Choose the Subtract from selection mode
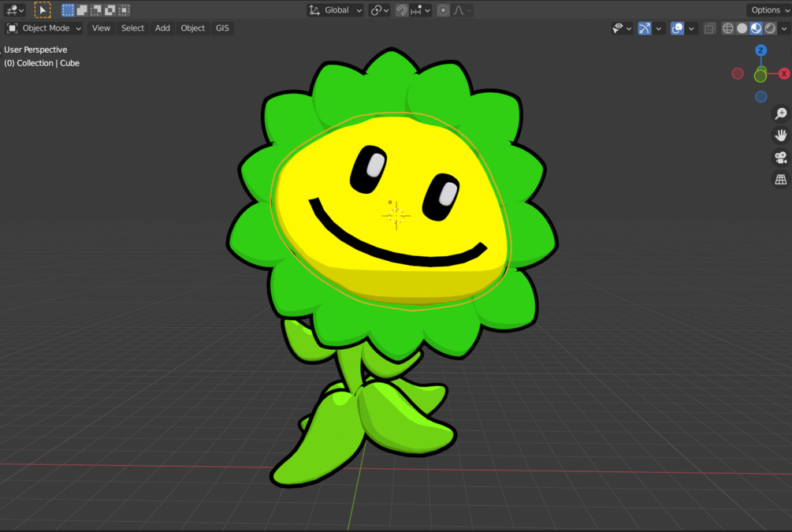 96,10
